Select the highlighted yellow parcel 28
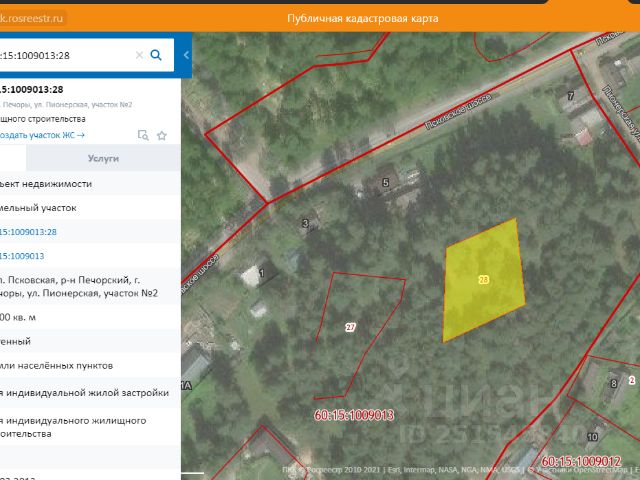 click(484, 280)
